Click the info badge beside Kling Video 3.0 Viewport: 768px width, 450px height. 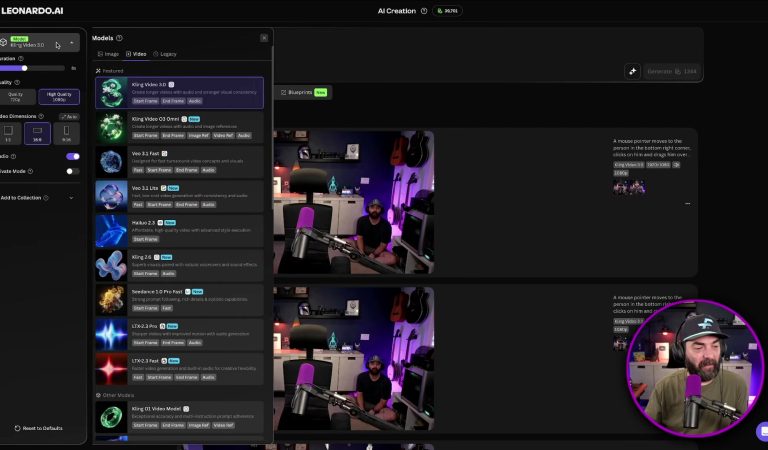pyautogui.click(x=171, y=85)
